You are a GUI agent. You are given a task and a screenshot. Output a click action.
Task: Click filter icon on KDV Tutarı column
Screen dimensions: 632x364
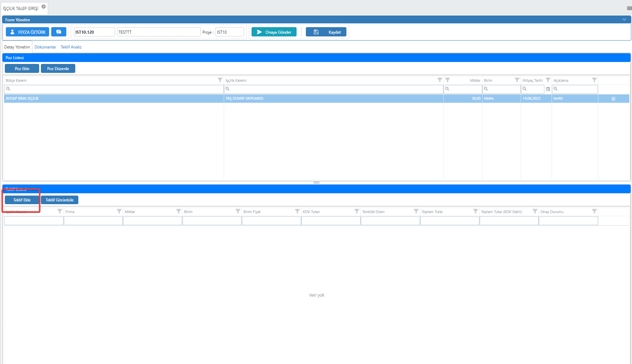click(x=356, y=211)
